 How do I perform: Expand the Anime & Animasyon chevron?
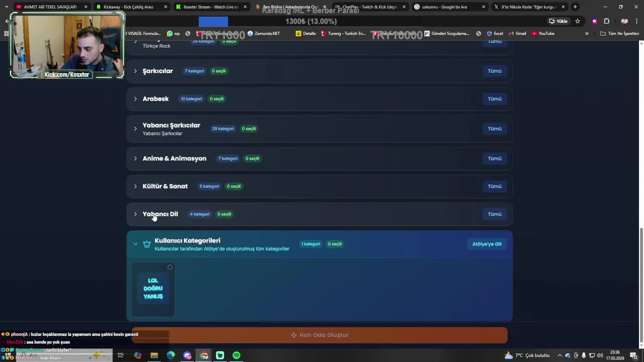coord(135,158)
